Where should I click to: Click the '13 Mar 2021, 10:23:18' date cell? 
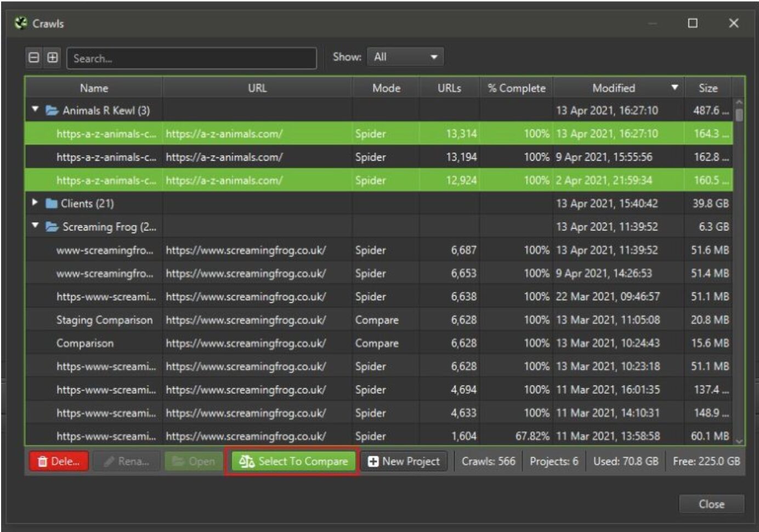pyautogui.click(x=608, y=366)
